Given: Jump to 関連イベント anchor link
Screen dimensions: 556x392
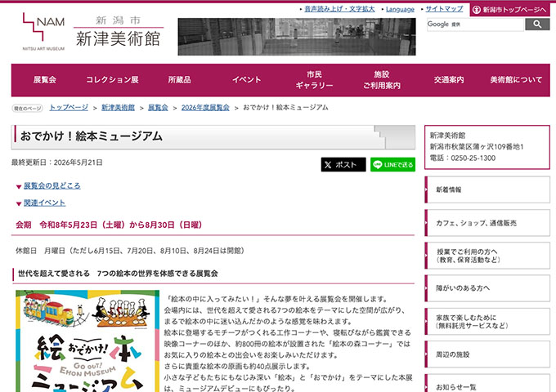Looking at the screenshot, I should pos(44,203).
